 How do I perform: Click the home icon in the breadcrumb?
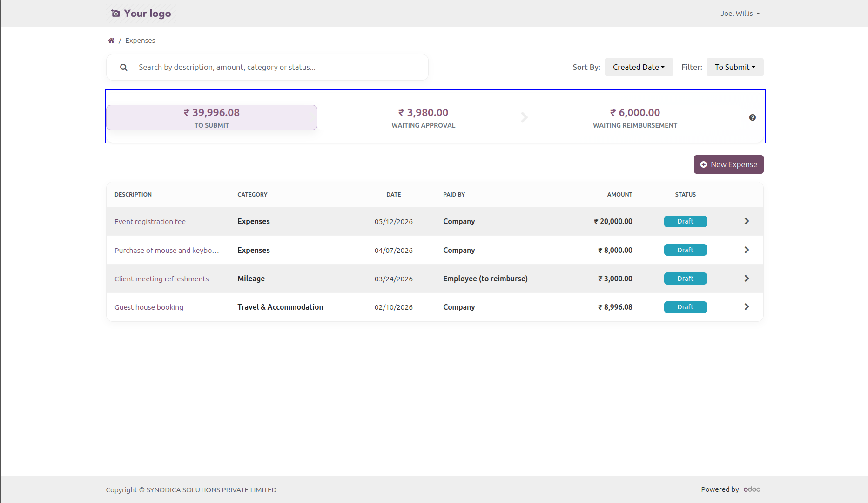(111, 41)
